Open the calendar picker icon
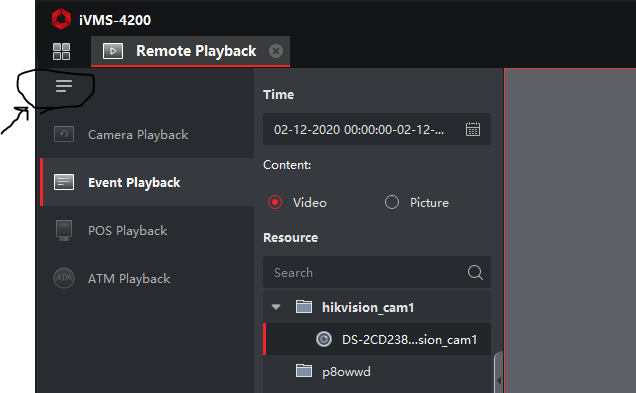Image resolution: width=636 pixels, height=393 pixels. point(473,129)
